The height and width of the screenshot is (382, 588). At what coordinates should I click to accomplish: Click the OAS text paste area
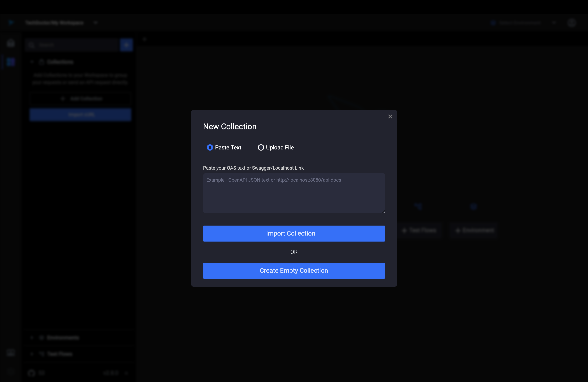[294, 193]
